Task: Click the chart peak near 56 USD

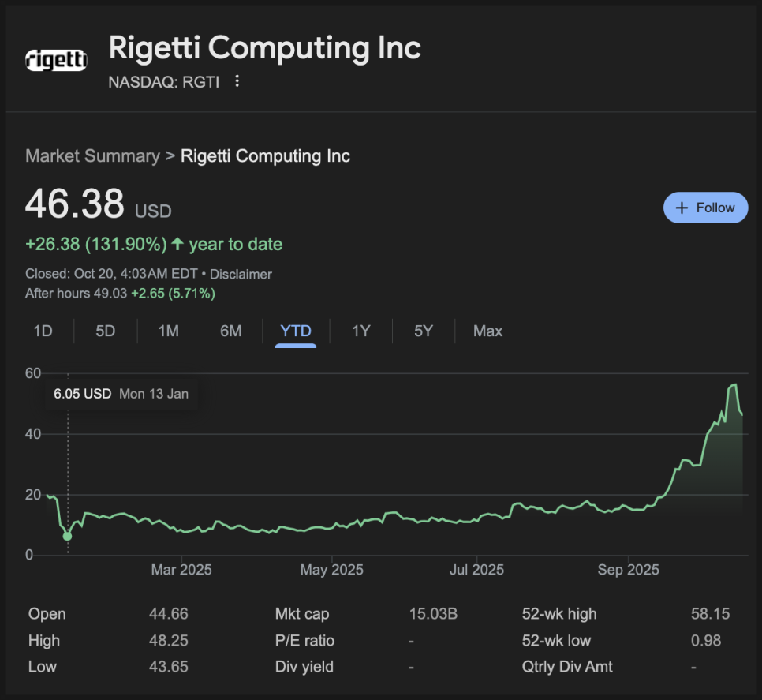Action: click(x=734, y=384)
